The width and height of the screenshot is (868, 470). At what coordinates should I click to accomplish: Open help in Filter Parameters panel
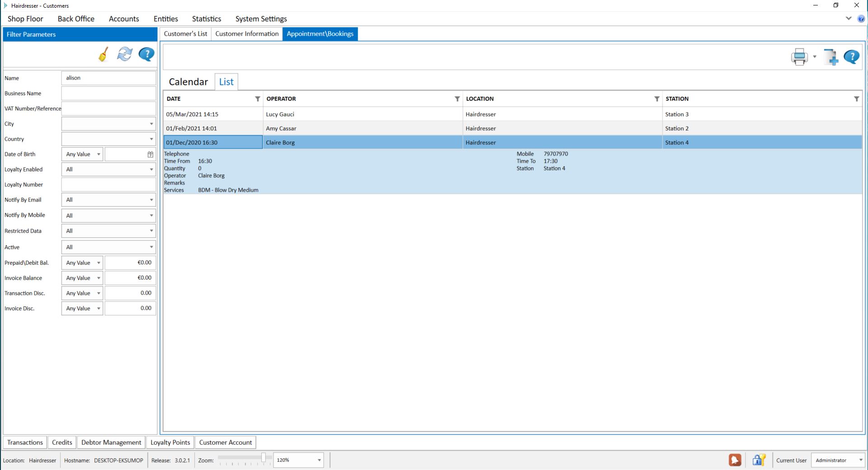pos(146,54)
